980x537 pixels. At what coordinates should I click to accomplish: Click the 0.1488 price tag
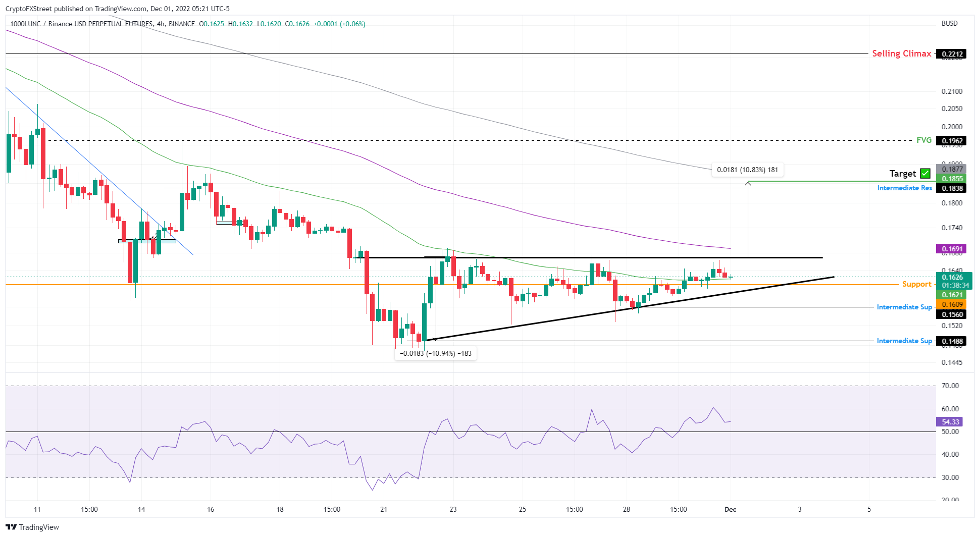pyautogui.click(x=951, y=341)
